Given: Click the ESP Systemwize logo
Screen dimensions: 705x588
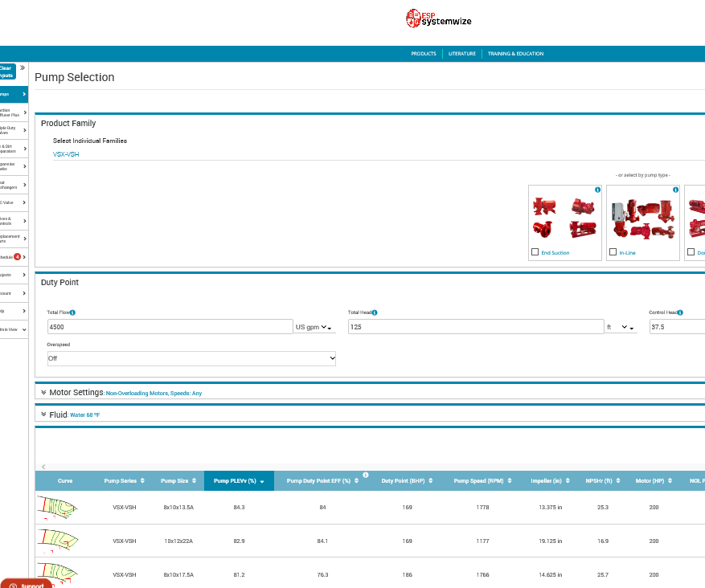Looking at the screenshot, I should (x=439, y=18).
